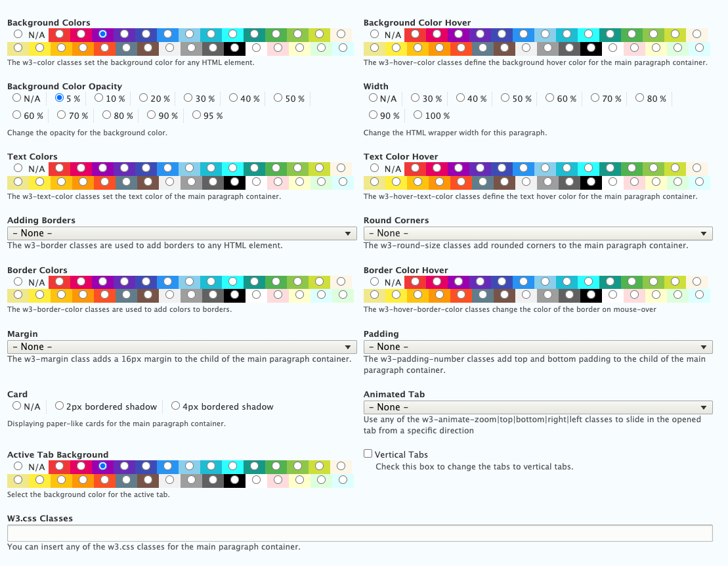This screenshot has width=728, height=566.
Task: Open the Adding Borders dropdown
Action: (182, 233)
